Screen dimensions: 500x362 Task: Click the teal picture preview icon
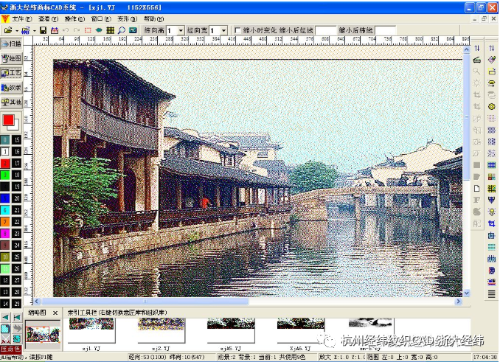pyautogui.click(x=133, y=30)
